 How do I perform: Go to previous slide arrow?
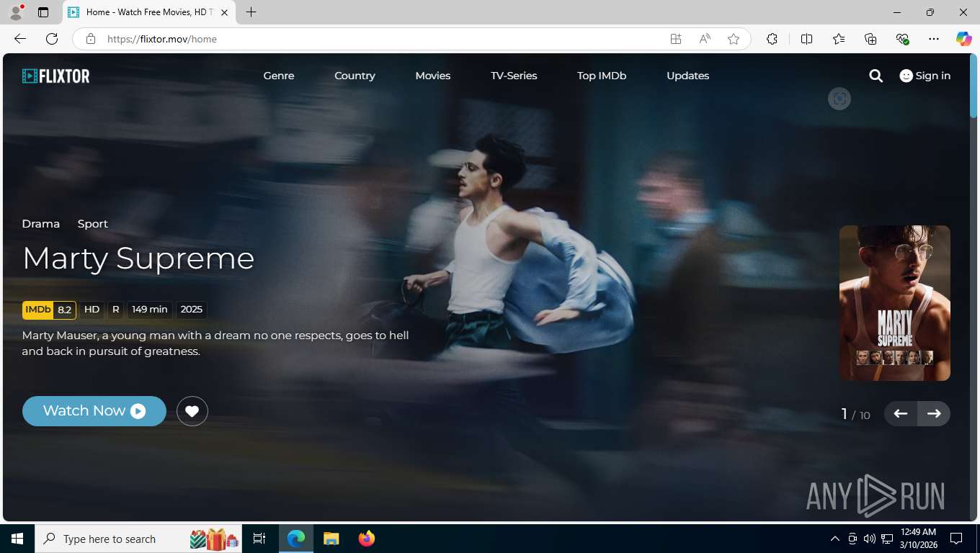[900, 413]
